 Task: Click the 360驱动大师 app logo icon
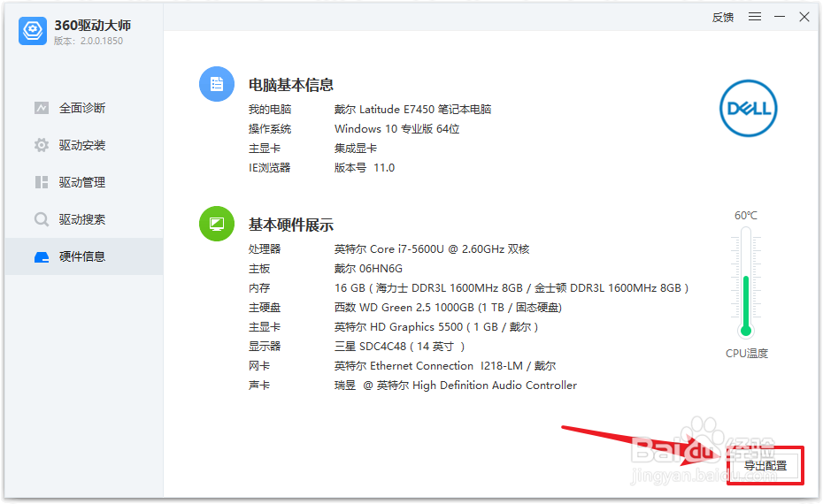coord(33,31)
